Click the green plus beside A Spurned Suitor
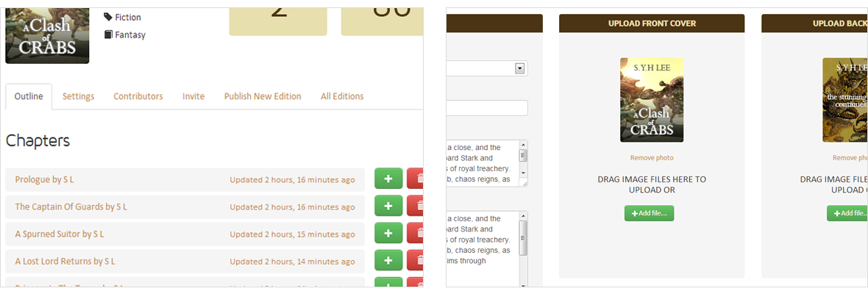This screenshot has height=294, width=868. 388,234
